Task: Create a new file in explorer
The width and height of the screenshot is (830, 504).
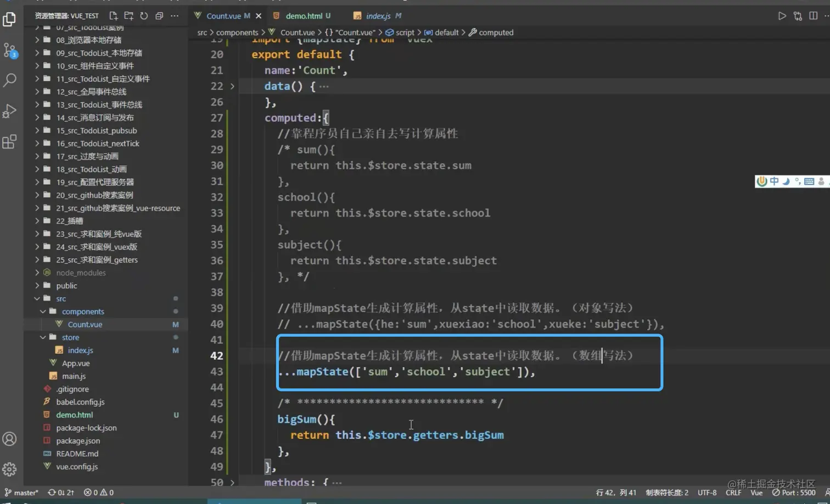Action: click(114, 16)
